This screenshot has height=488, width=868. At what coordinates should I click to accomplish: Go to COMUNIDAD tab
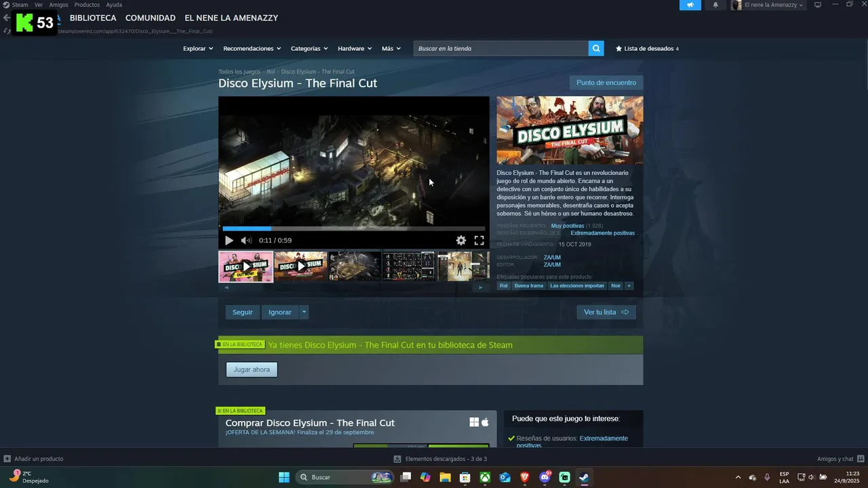click(151, 18)
